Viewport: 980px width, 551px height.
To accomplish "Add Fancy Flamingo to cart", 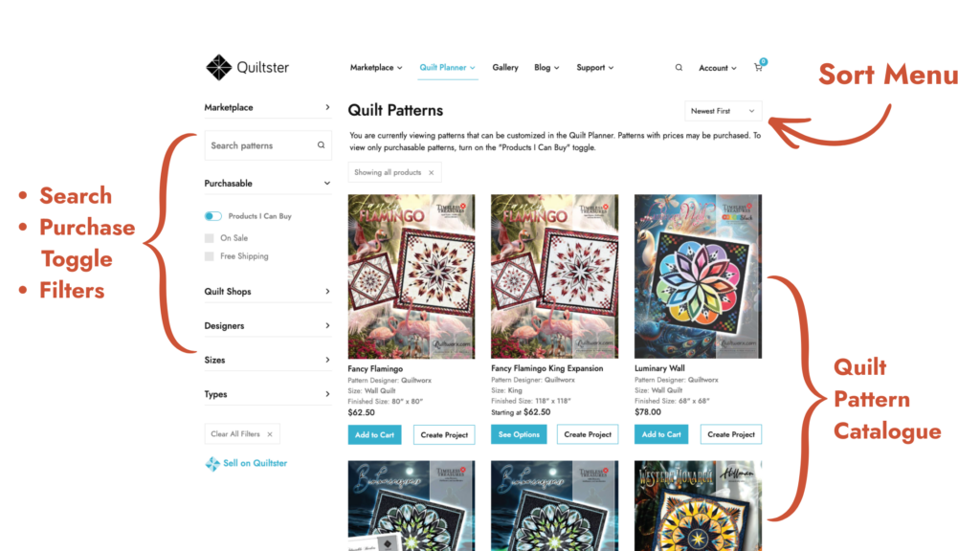I will [x=374, y=435].
